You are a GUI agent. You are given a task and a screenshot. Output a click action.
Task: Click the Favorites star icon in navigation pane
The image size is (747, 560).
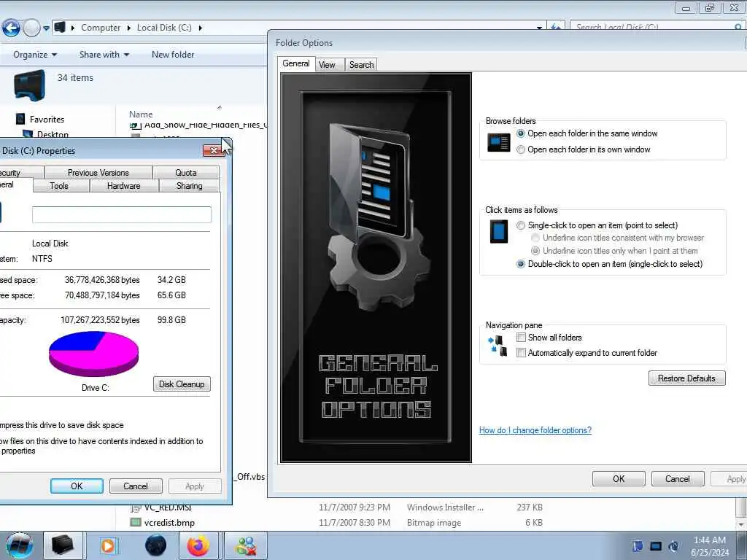click(20, 119)
